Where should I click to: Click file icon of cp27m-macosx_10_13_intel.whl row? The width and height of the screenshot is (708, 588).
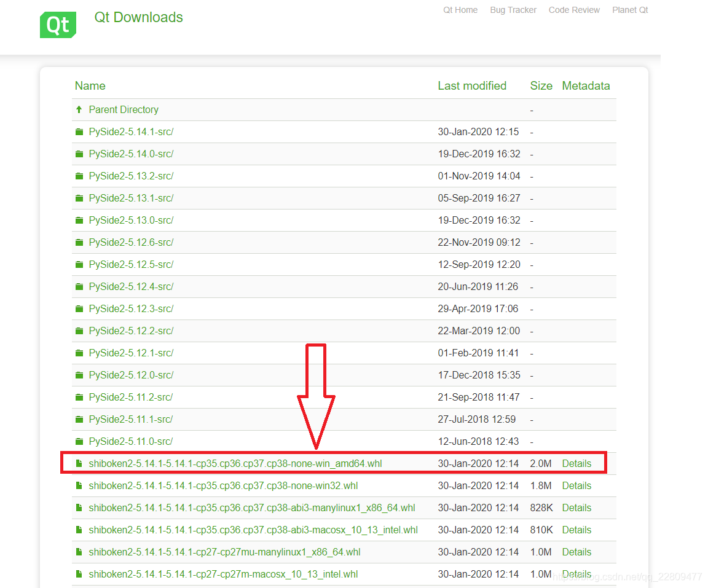pos(79,574)
